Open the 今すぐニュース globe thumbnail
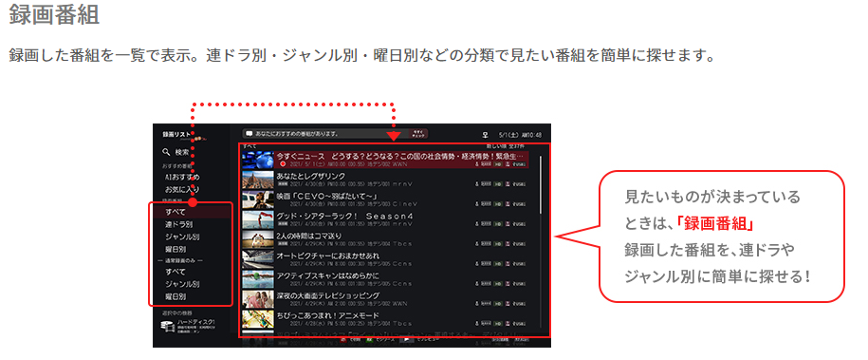The image size is (868, 360). click(258, 160)
